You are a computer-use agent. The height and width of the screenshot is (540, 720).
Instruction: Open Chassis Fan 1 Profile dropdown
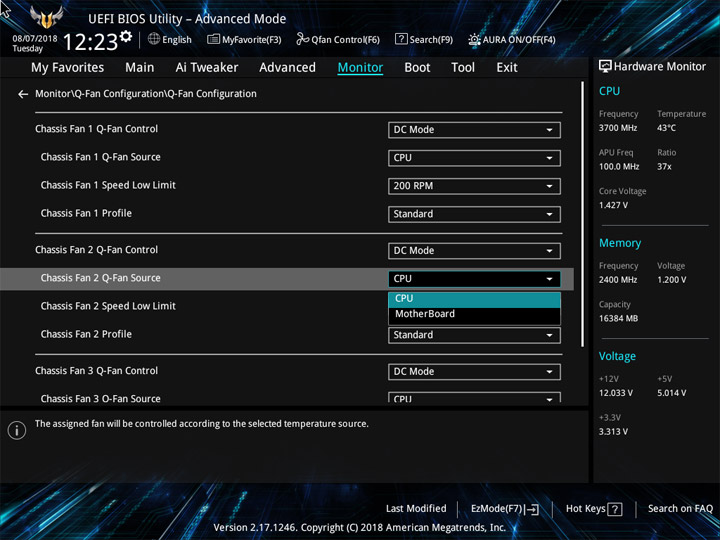coord(474,214)
